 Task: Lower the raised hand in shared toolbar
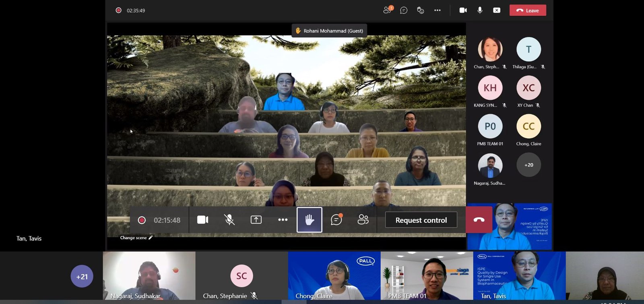coord(309,220)
